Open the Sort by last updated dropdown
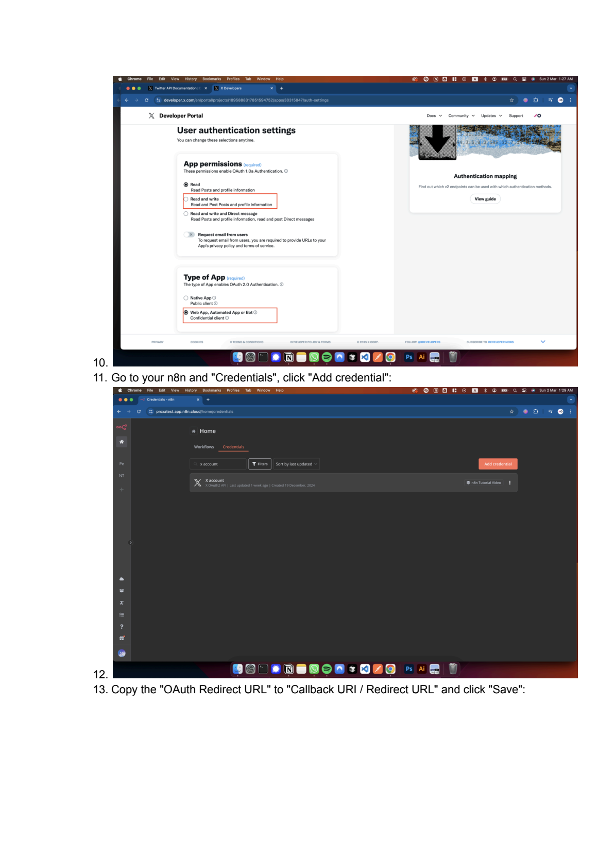 click(296, 464)
